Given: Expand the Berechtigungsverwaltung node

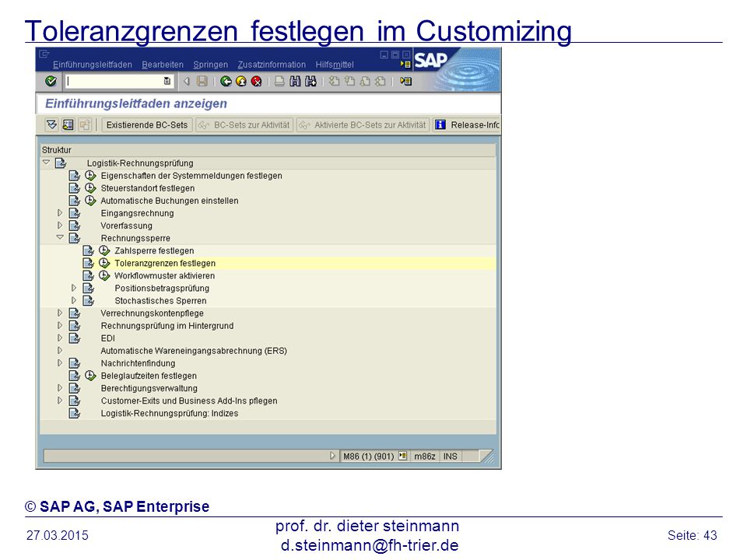Looking at the screenshot, I should 60,387.
